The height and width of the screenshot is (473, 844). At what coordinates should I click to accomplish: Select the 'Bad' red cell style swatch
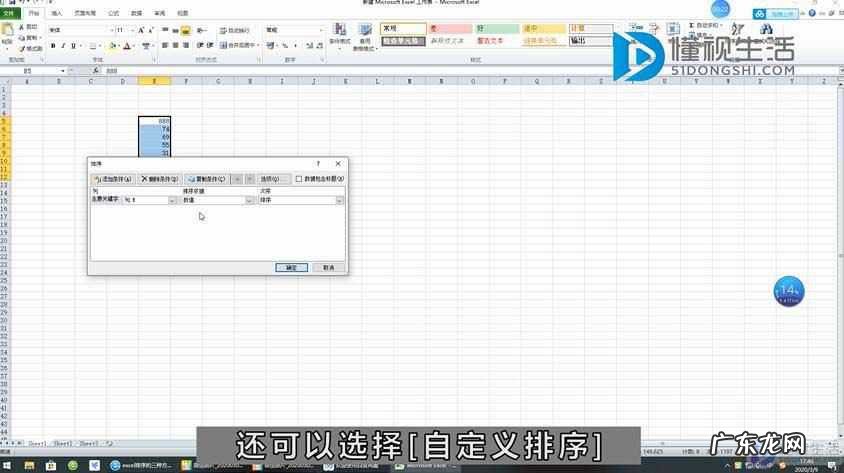point(451,29)
